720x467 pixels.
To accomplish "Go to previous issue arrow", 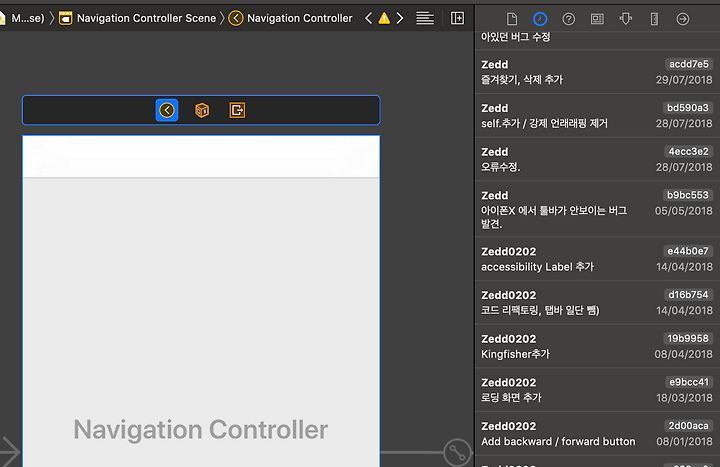I will pos(368,18).
